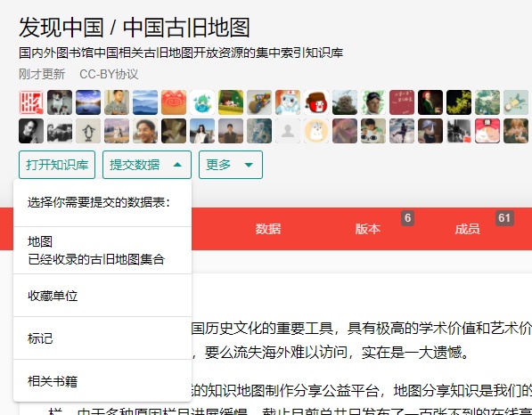532x415 pixels.
Task: Open the blue cartoon nurse creature avatar
Action: (x=287, y=102)
